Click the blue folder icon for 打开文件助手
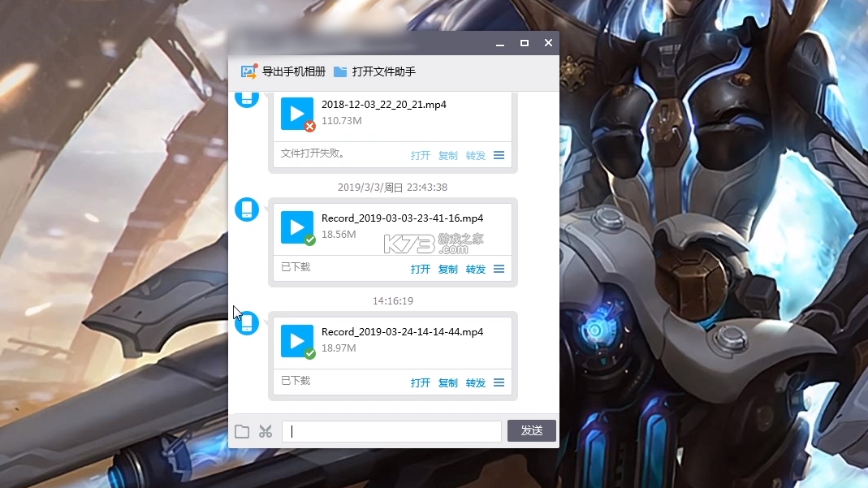Viewport: 868px width, 488px height. coord(340,71)
